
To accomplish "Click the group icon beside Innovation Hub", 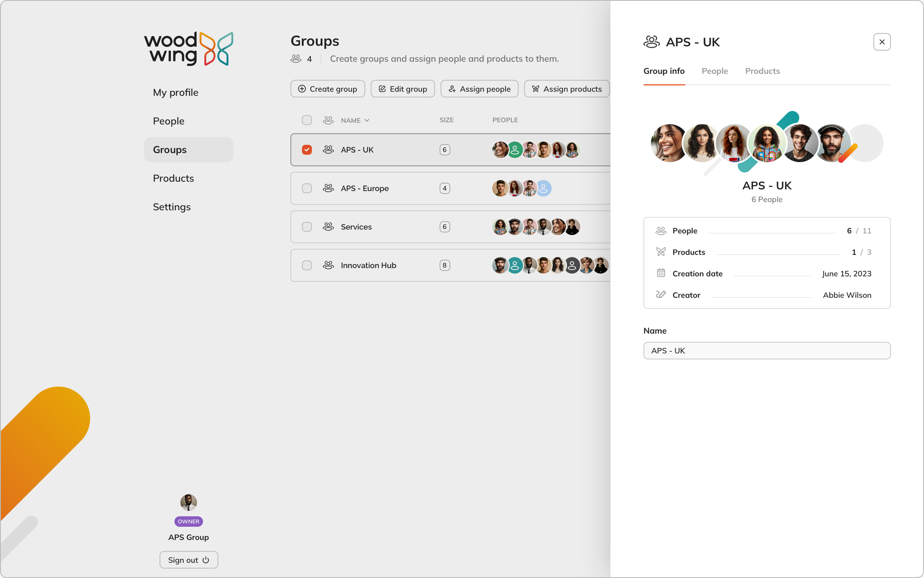I will 328,265.
